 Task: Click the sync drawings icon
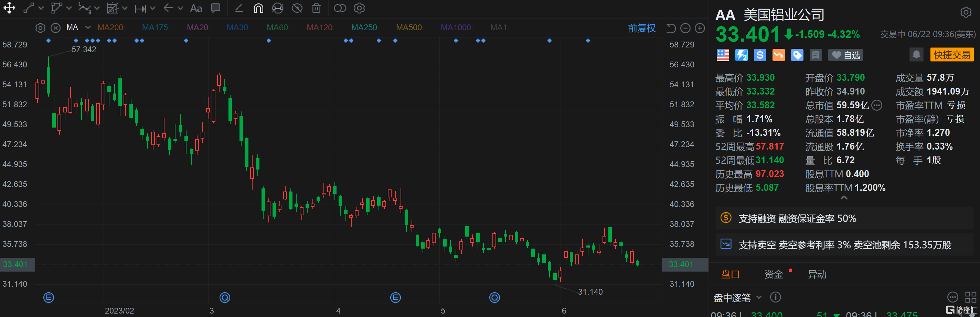(278, 8)
